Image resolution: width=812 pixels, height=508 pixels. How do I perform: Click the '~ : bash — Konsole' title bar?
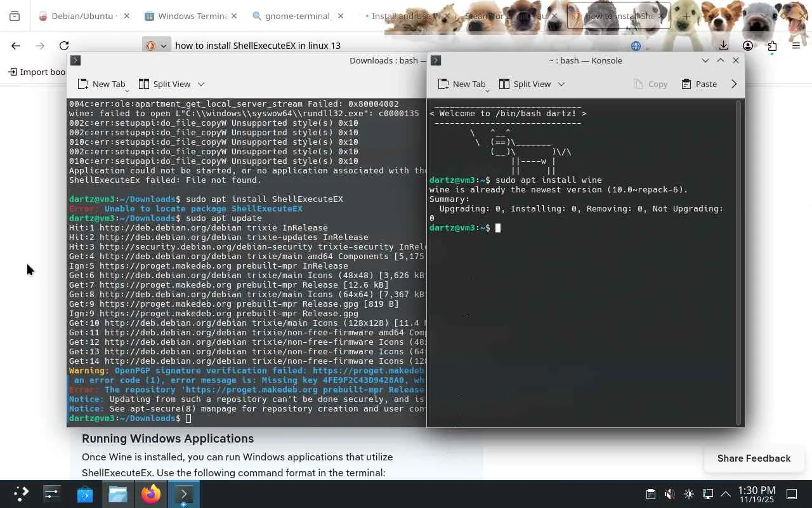[x=586, y=60]
